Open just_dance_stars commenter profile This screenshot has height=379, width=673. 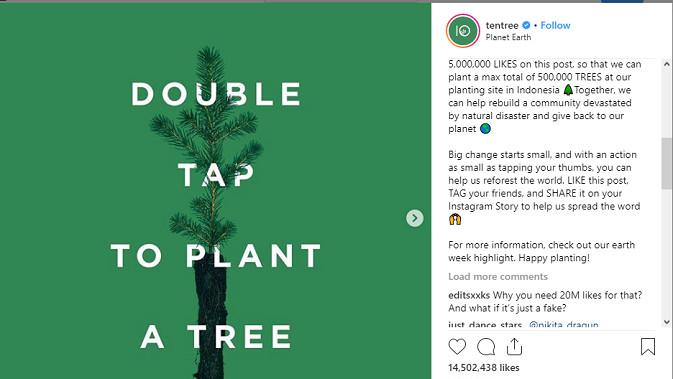(x=485, y=324)
